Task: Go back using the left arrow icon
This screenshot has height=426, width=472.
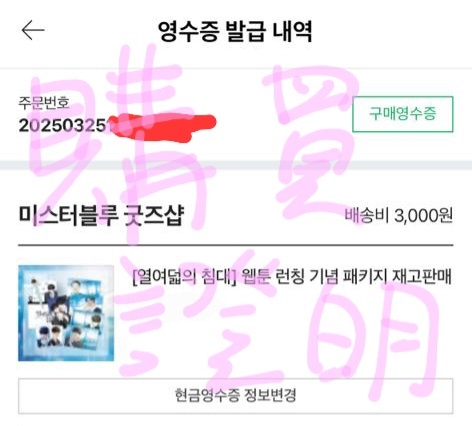Action: pos(33,30)
